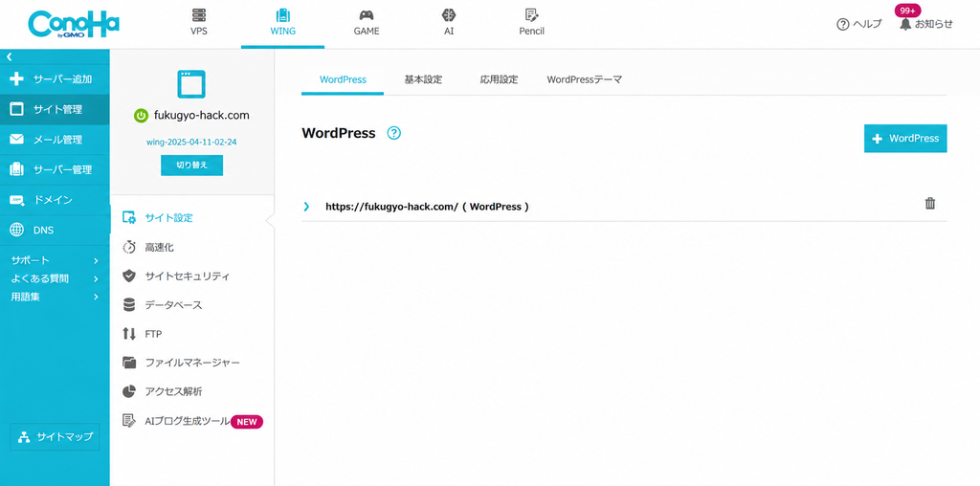The height and width of the screenshot is (486, 980).
Task: Open お知らせ notifications bell
Action: click(926, 24)
